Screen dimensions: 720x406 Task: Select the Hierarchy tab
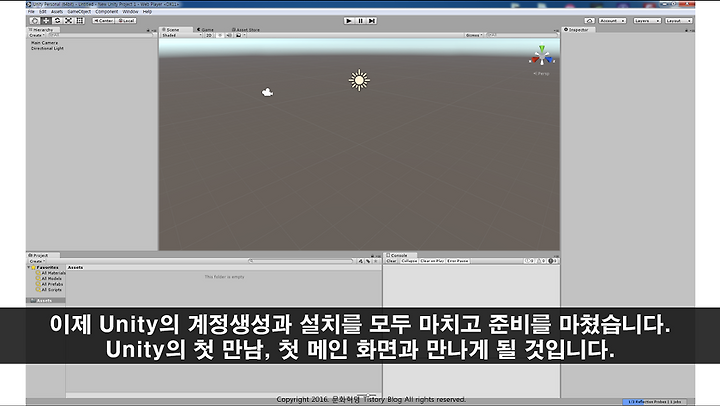43,29
